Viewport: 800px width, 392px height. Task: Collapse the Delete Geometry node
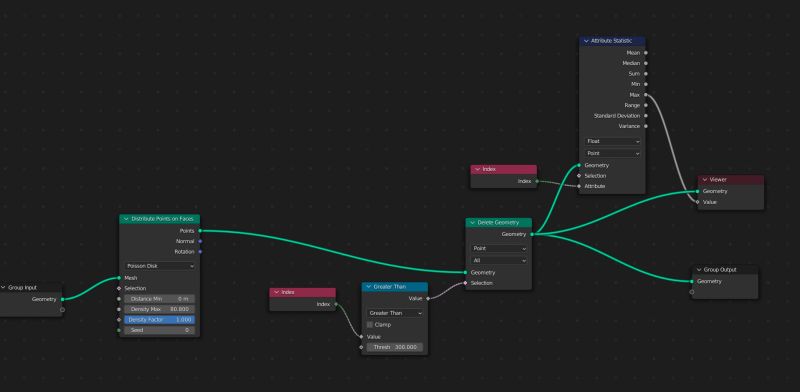tap(472, 223)
